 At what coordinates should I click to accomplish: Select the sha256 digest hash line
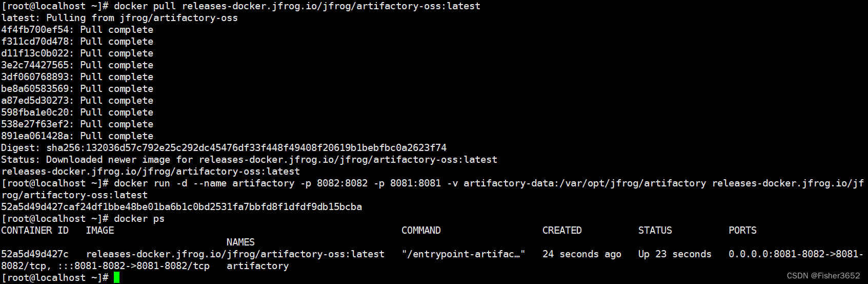coord(224,148)
